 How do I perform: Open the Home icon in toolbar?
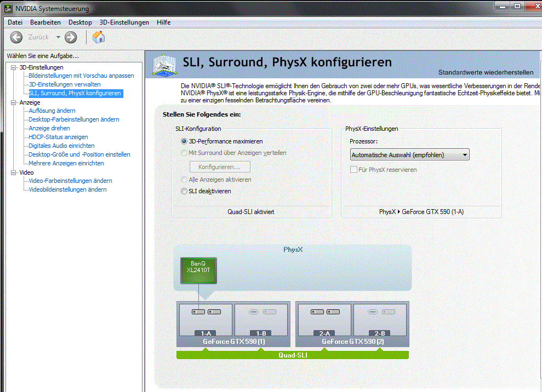(99, 37)
